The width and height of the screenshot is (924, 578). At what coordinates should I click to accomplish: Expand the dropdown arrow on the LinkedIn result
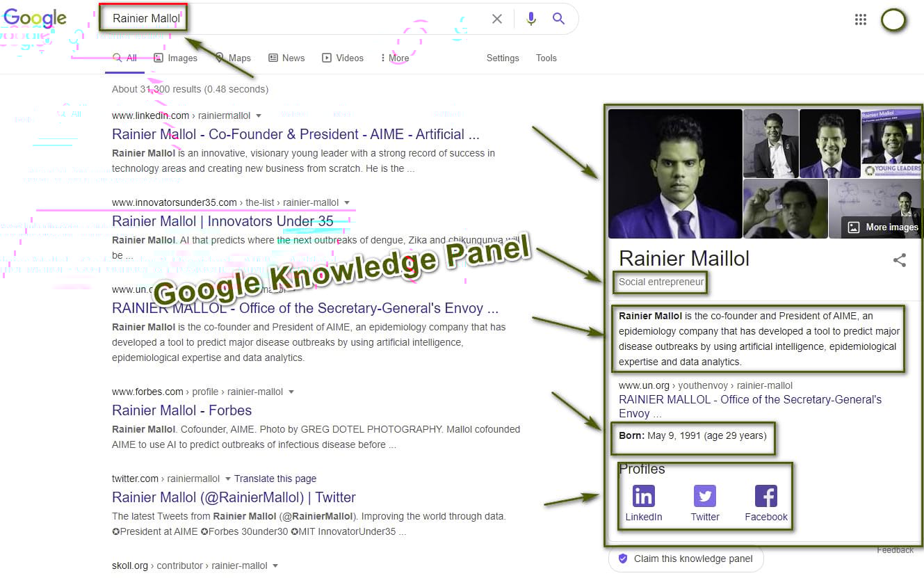(x=258, y=115)
